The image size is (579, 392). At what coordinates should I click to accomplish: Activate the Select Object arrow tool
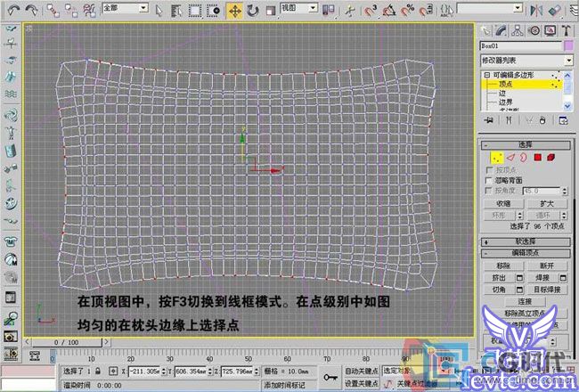click(159, 11)
